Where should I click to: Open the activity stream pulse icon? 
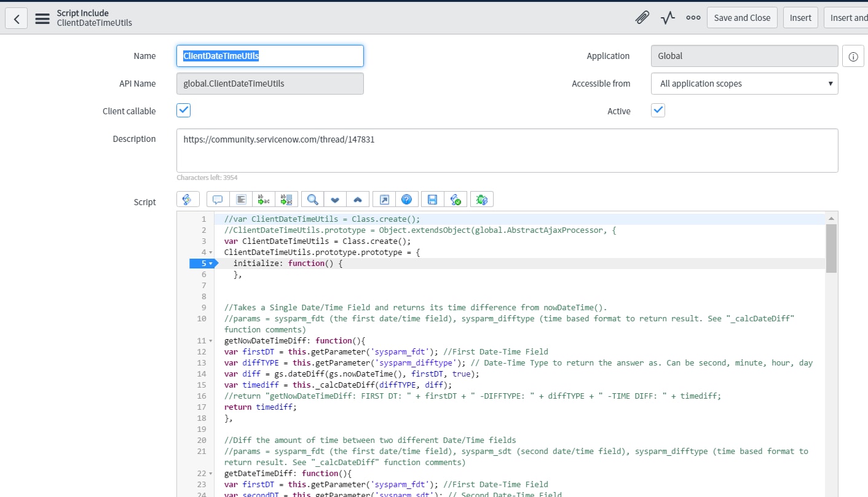coord(668,18)
